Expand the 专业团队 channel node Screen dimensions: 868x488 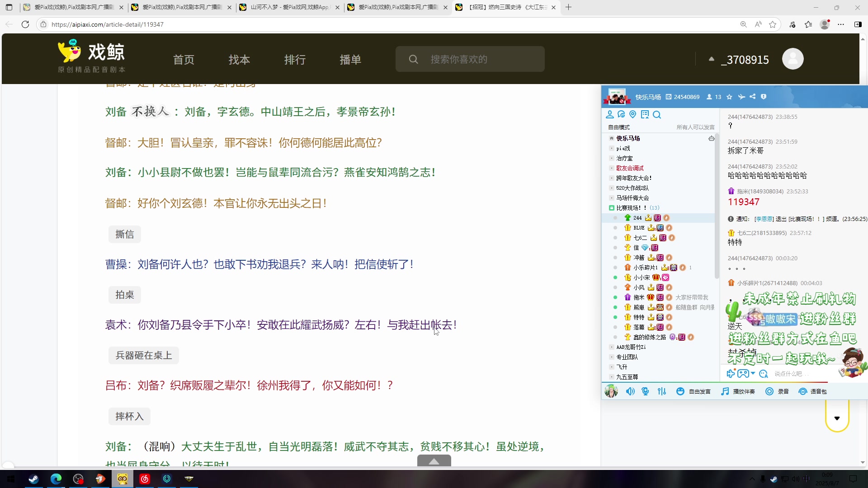coord(612,357)
